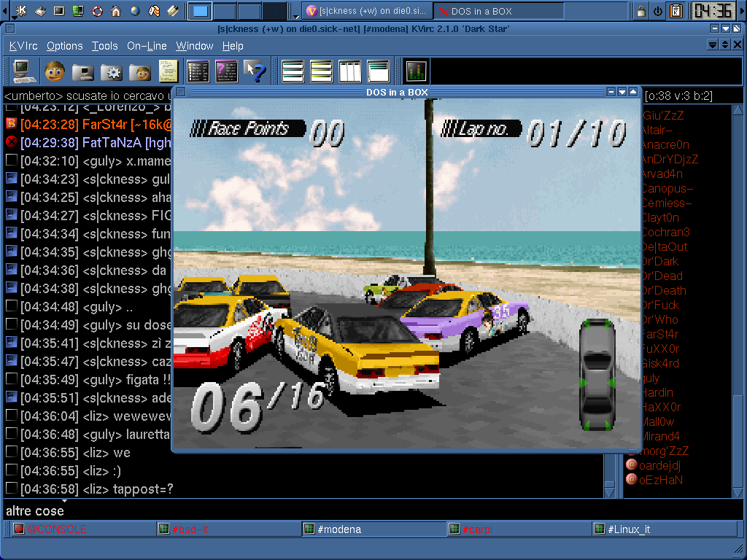The height and width of the screenshot is (560, 747).
Task: Open the Window menu
Action: [x=194, y=46]
